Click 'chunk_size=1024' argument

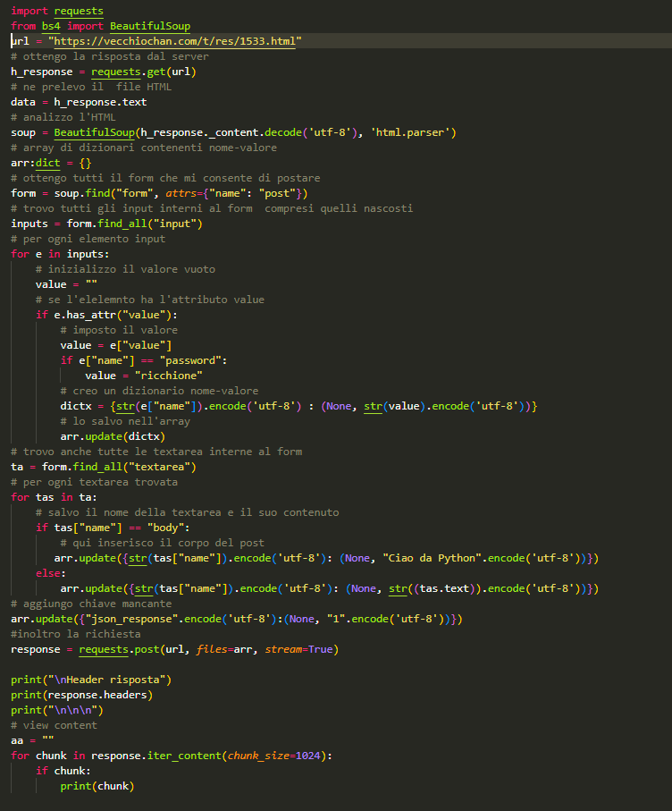(x=274, y=756)
